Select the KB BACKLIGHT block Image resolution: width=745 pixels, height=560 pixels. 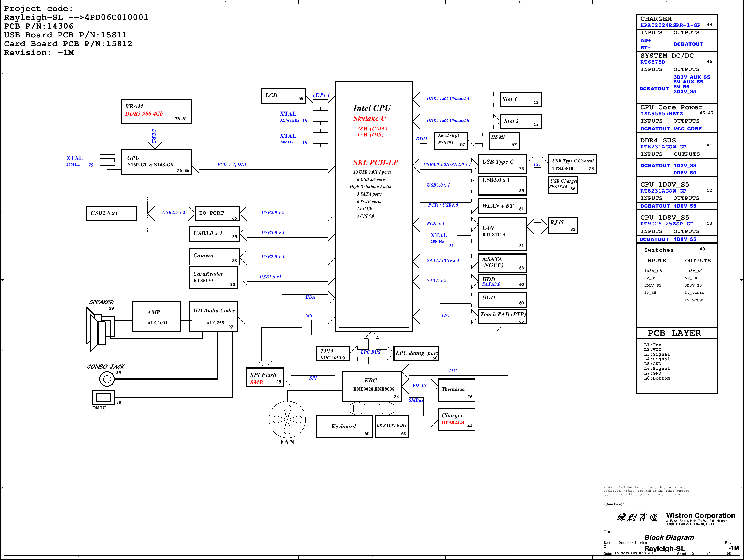pyautogui.click(x=392, y=427)
